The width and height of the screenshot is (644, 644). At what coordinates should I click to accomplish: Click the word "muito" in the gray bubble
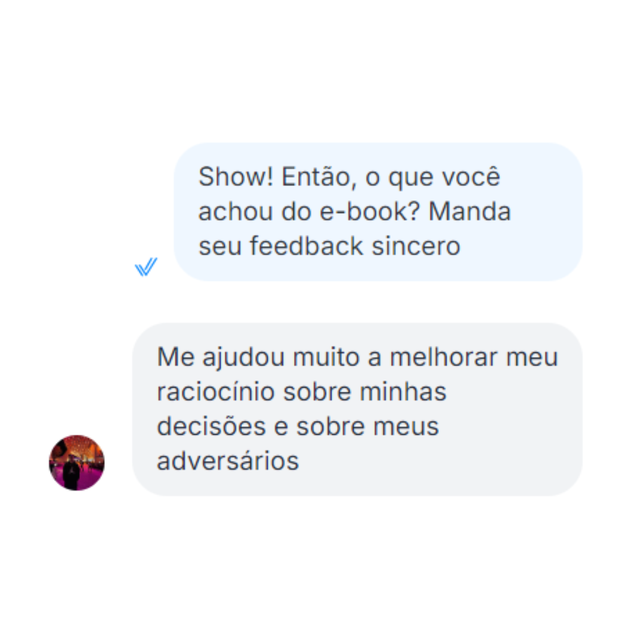(x=326, y=357)
